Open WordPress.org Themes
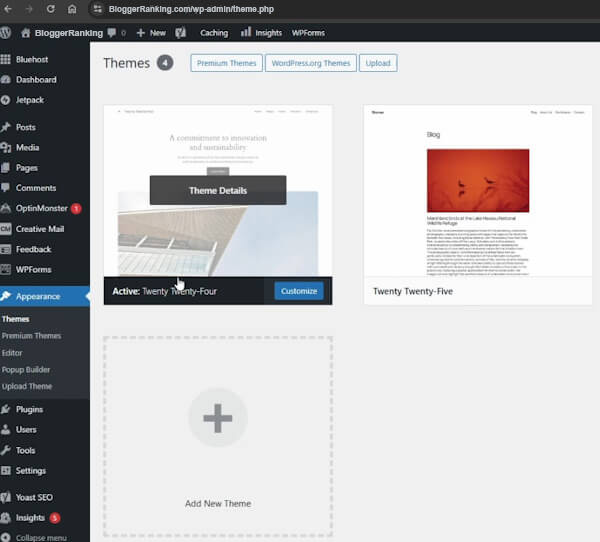 pos(310,63)
